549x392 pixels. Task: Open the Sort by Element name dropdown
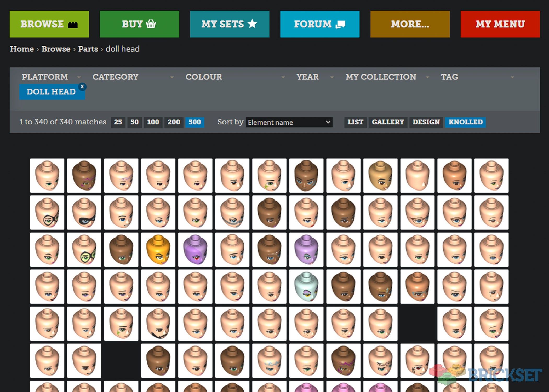click(x=289, y=122)
